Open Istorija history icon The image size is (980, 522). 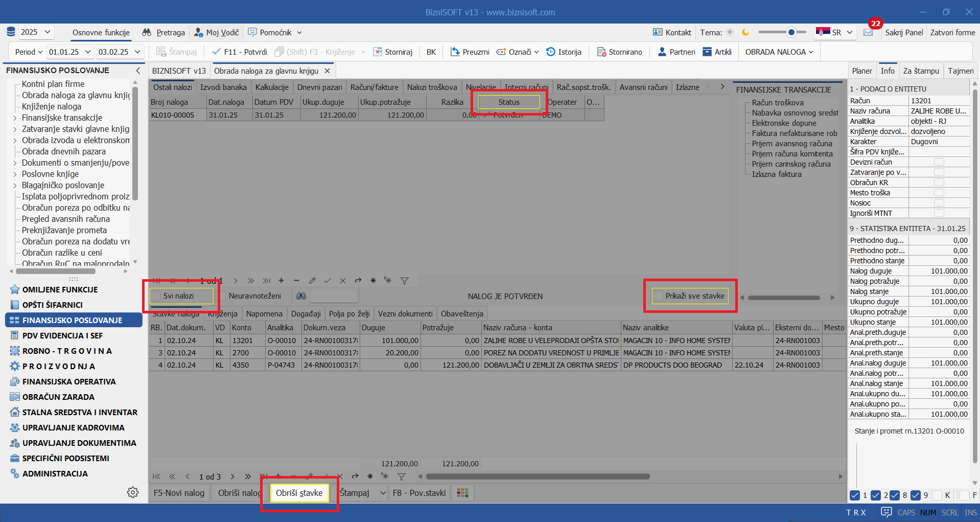click(x=551, y=52)
